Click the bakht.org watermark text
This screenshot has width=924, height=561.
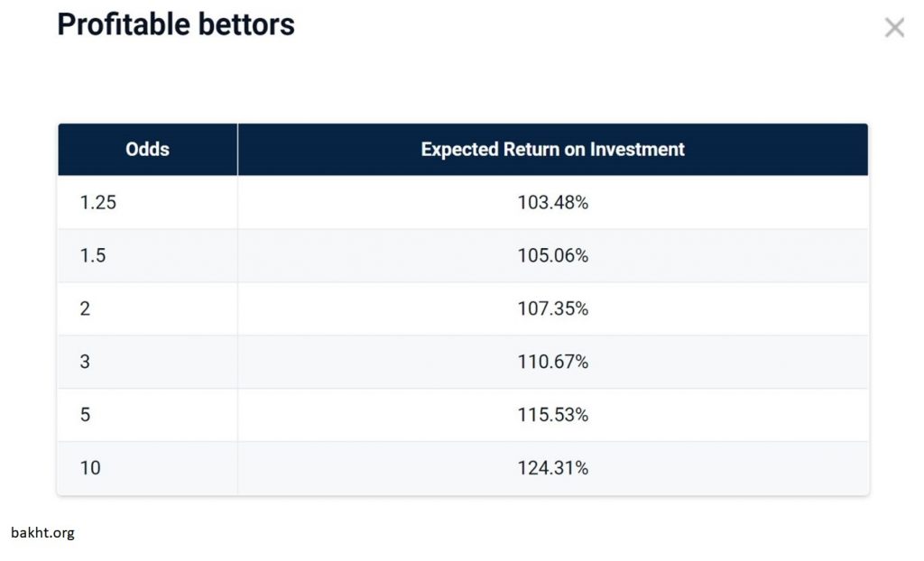coord(43,533)
